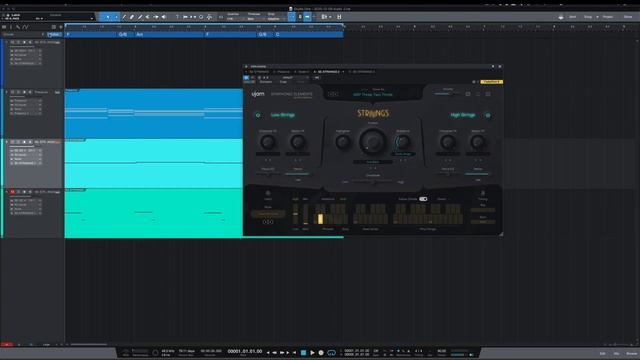The height and width of the screenshot is (360, 640).
Task: Click the question mark help icon
Action: (x=177, y=17)
